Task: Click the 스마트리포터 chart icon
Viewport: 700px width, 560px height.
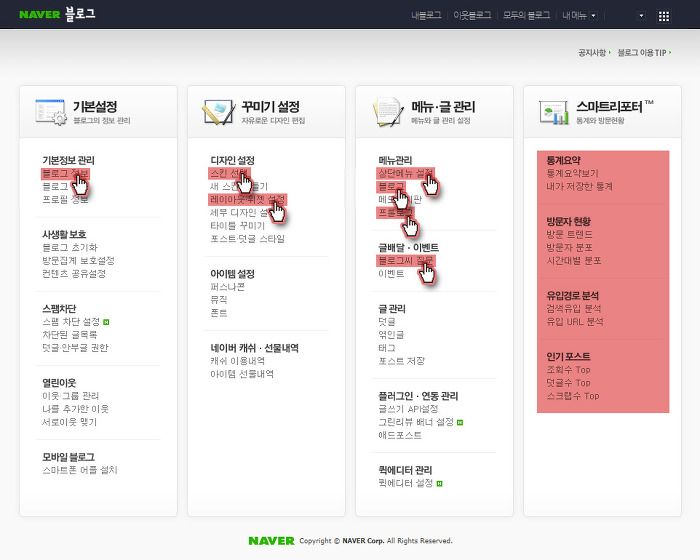Action: click(554, 112)
